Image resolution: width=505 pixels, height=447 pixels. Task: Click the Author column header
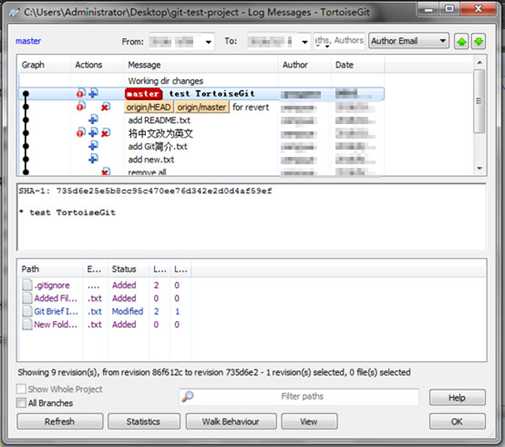(x=295, y=65)
